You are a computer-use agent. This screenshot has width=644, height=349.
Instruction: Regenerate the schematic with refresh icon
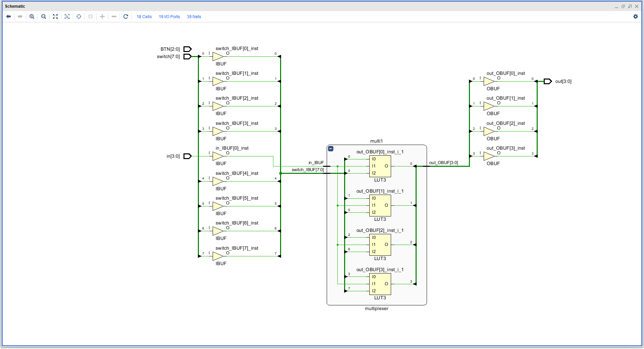coord(126,16)
